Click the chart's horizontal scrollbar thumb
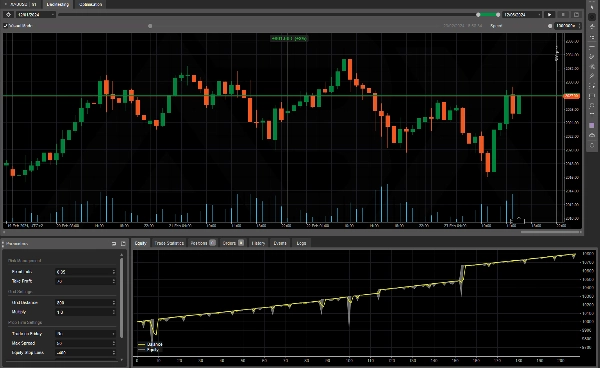 point(551,231)
